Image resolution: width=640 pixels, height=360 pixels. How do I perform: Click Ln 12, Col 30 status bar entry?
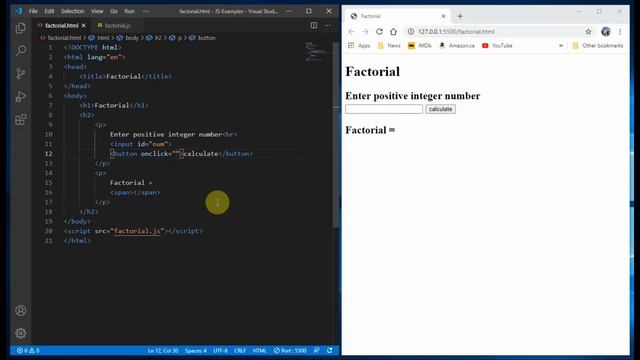(163, 350)
